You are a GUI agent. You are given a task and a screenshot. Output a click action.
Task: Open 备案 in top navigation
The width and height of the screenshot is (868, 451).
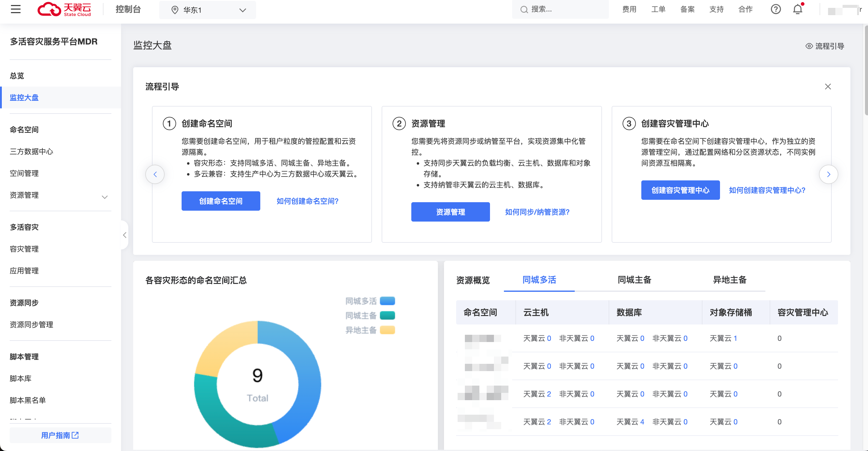tap(687, 9)
